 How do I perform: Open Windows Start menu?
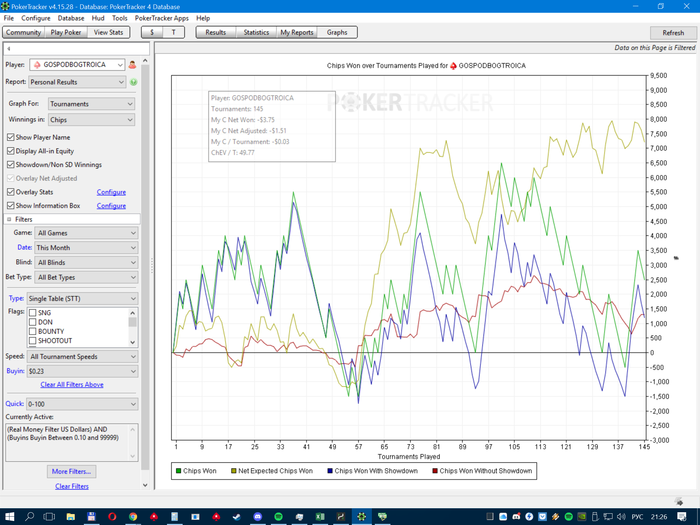[x=9, y=517]
